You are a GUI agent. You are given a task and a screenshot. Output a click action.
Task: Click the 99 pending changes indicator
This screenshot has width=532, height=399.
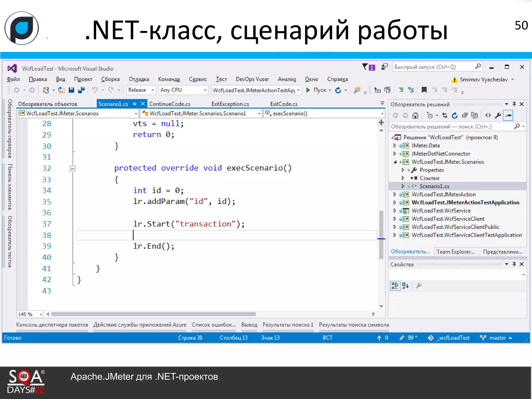point(408,338)
